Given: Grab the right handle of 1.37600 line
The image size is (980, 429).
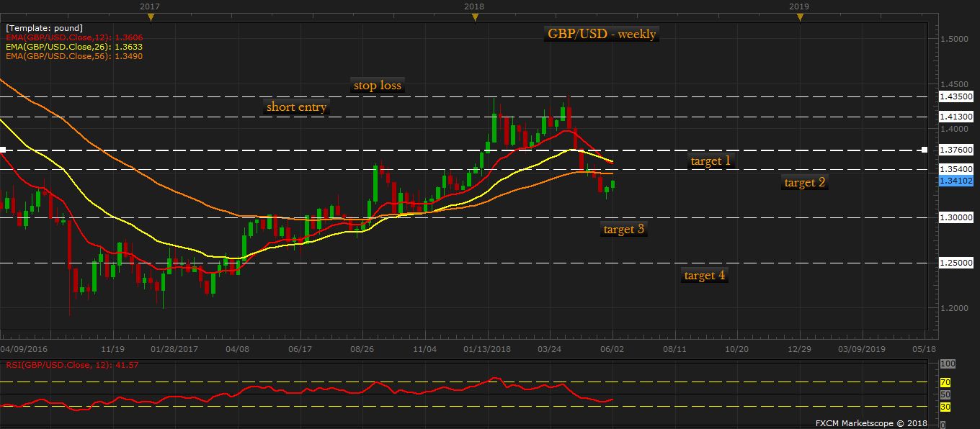Looking at the screenshot, I should (x=925, y=150).
